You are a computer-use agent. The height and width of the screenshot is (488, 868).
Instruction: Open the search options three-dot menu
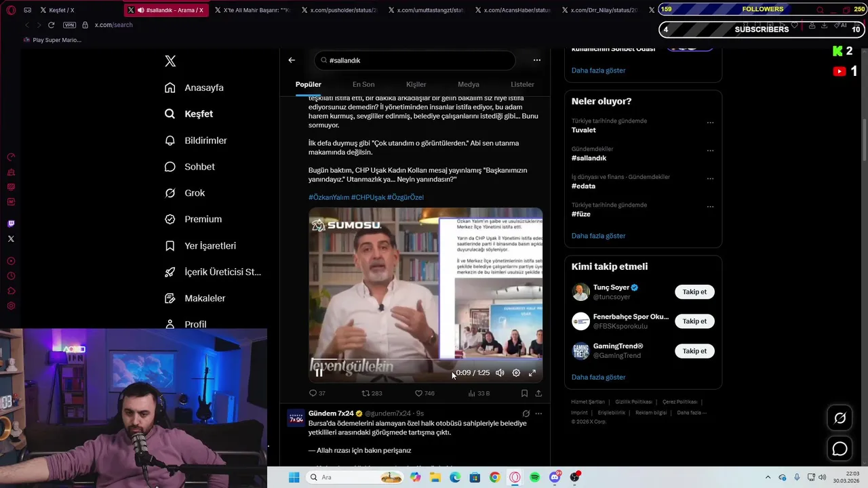click(537, 60)
